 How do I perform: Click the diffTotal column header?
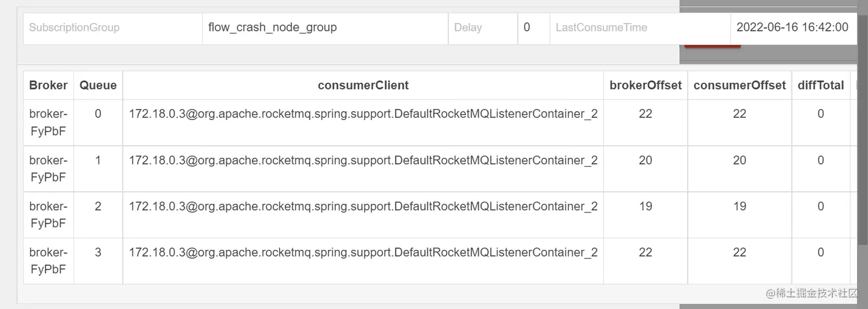click(820, 86)
